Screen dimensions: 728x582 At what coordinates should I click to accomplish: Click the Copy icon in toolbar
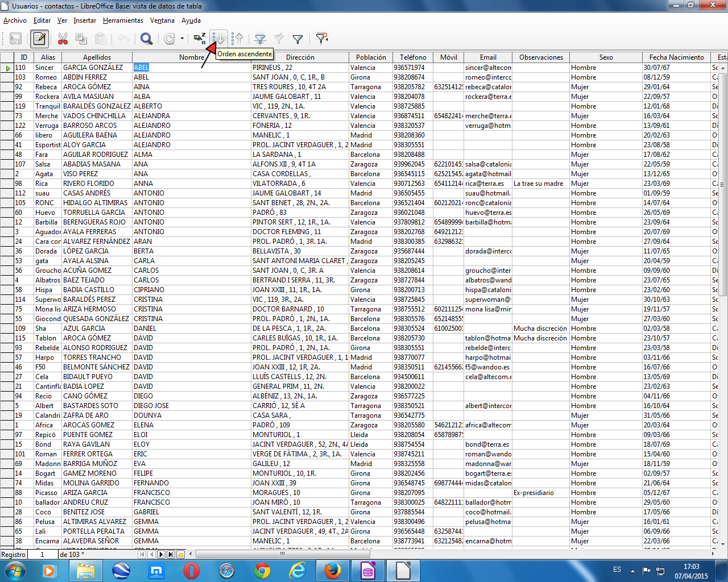(x=81, y=39)
